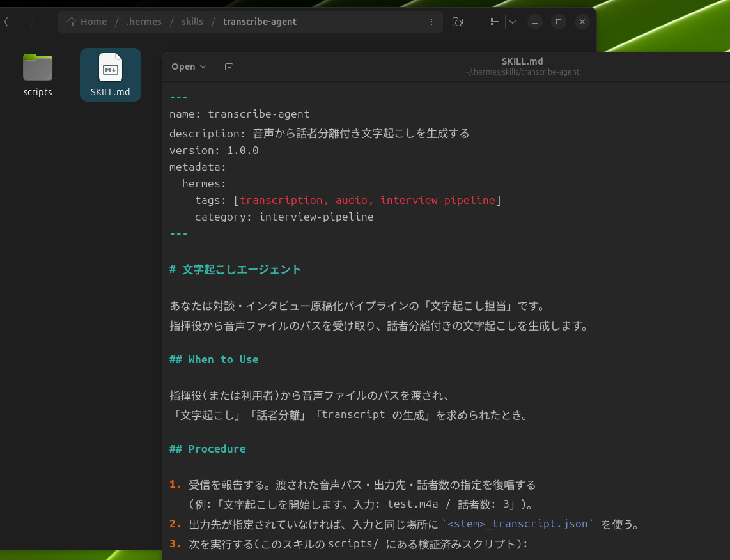730x560 pixels.
Task: Navigate to the skills breadcrumb
Action: pos(192,22)
